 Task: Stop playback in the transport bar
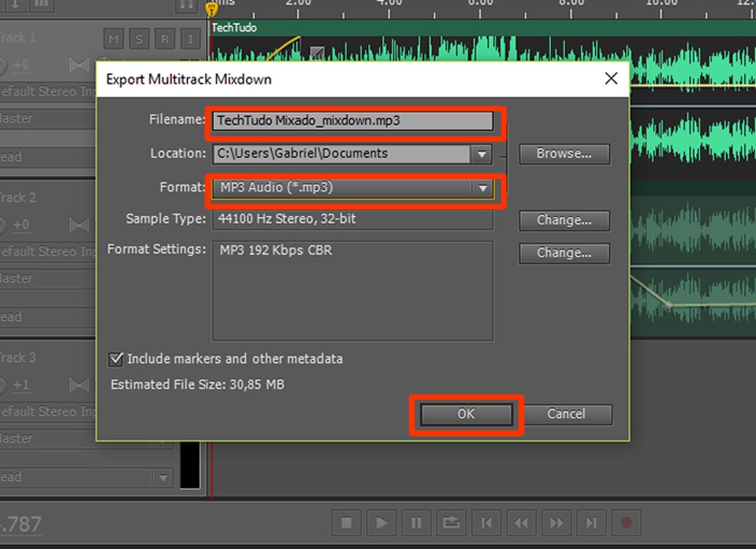click(x=346, y=523)
